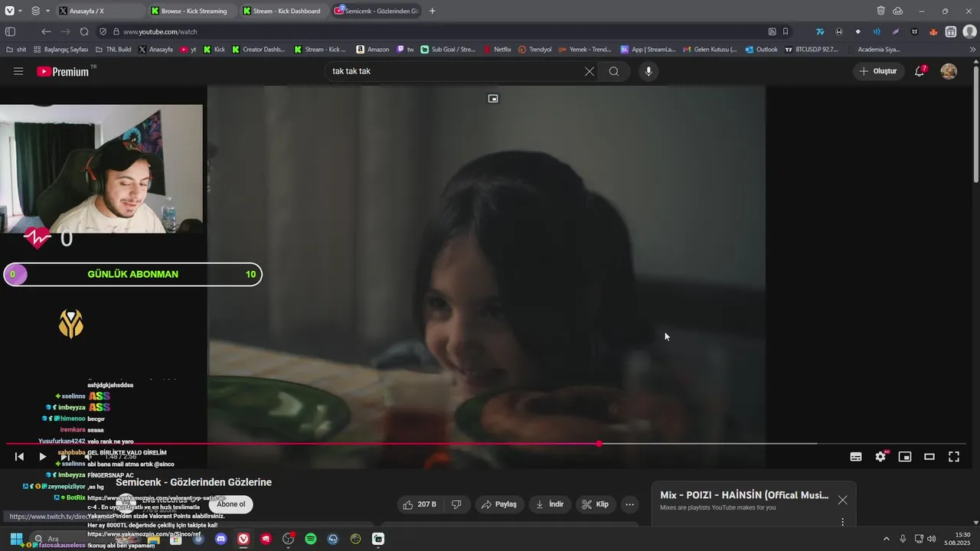Subscribe with the Abone ol button

pyautogui.click(x=230, y=504)
